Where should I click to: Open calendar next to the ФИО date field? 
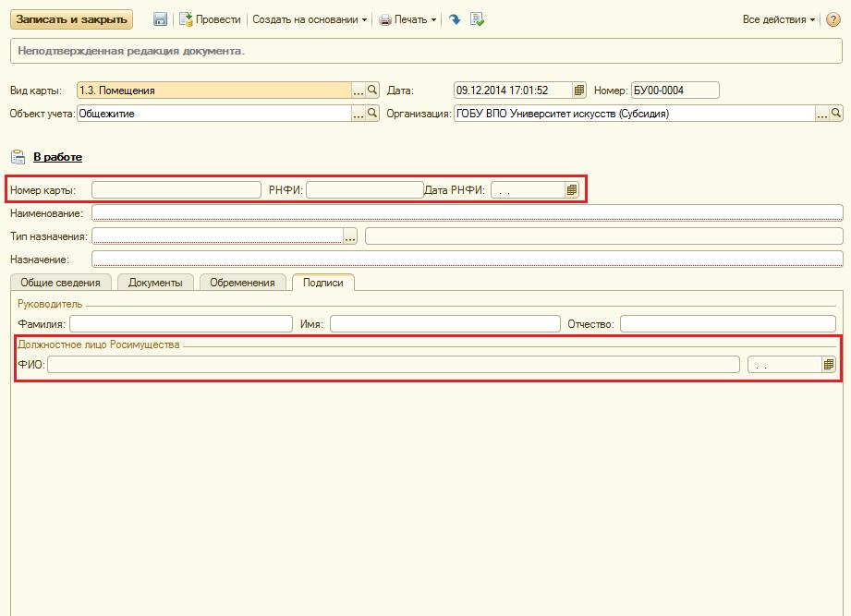pos(829,365)
